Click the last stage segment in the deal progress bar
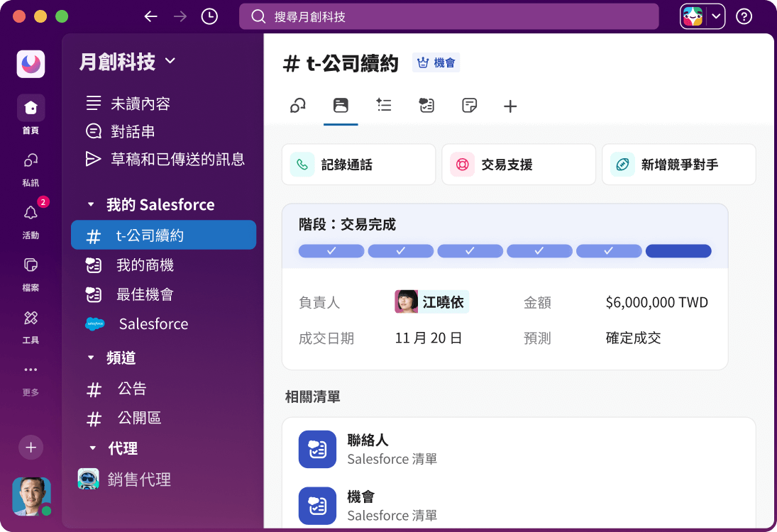Viewport: 777px width, 532px height. coord(678,250)
